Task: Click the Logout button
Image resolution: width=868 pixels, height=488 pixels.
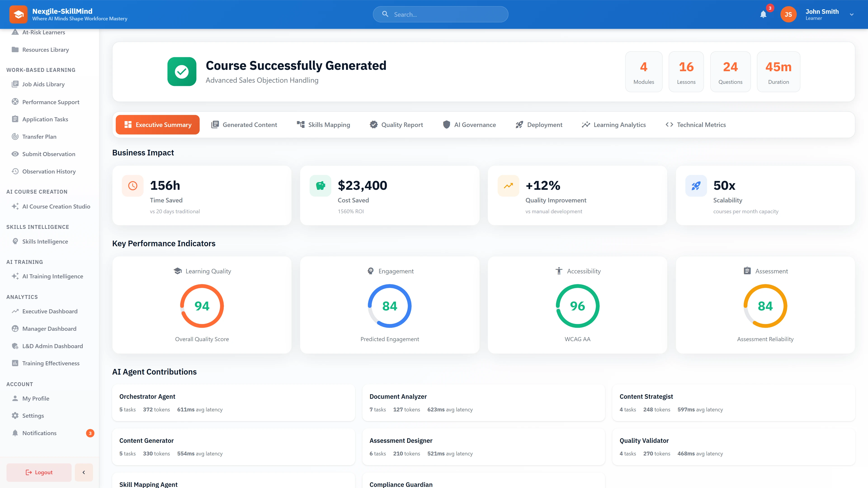Action: 38,472
